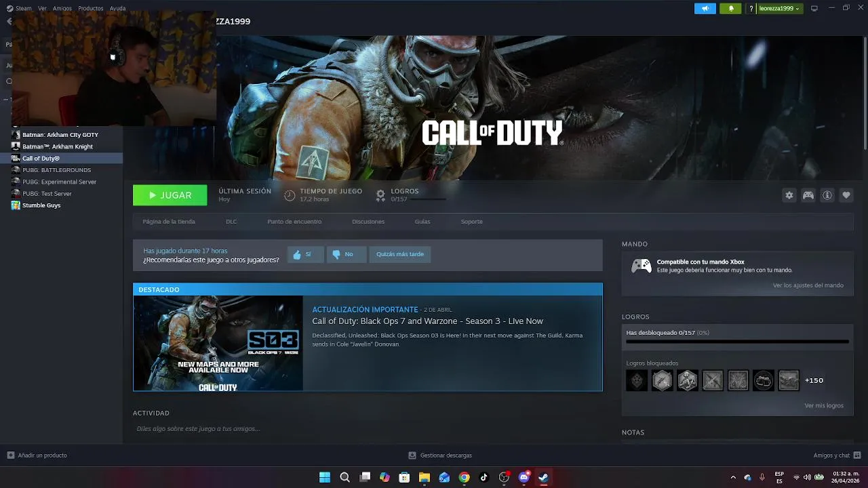Click Añadir un producto
Screen dimensions: 868x488
pyautogui.click(x=37, y=455)
